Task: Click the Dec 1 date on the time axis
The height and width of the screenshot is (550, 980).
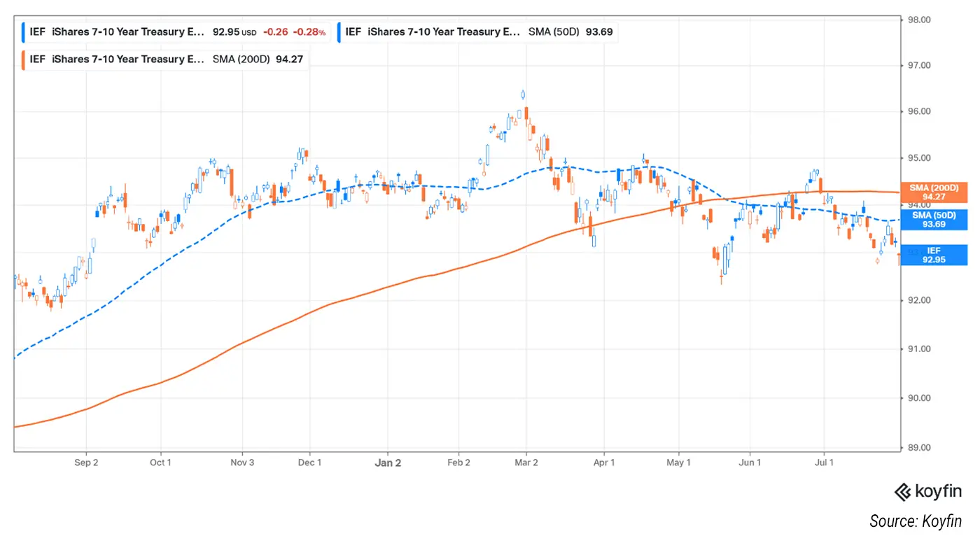Action: click(309, 463)
